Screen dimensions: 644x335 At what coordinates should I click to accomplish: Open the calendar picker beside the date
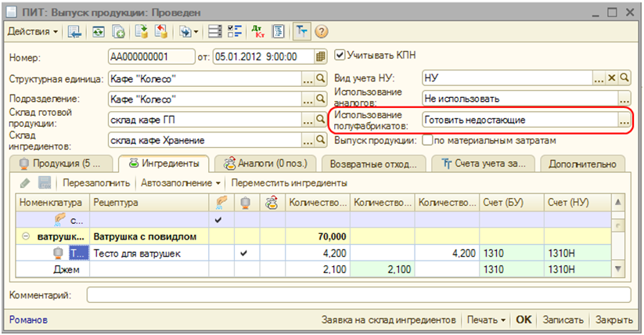(x=320, y=56)
